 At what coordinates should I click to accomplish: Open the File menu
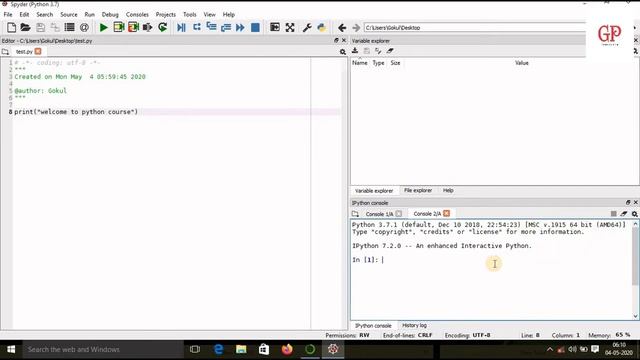tap(8, 14)
